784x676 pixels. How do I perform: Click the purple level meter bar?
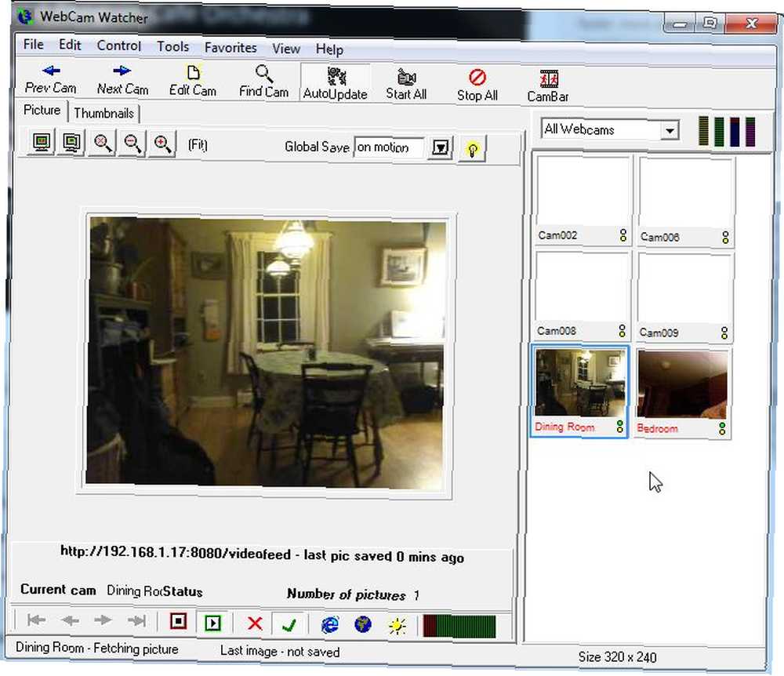750,133
